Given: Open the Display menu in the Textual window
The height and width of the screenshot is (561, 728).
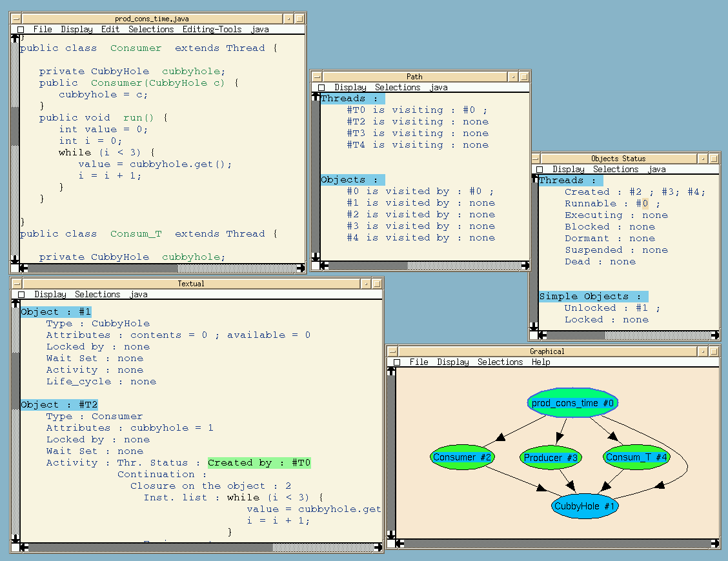Looking at the screenshot, I should click(x=50, y=294).
